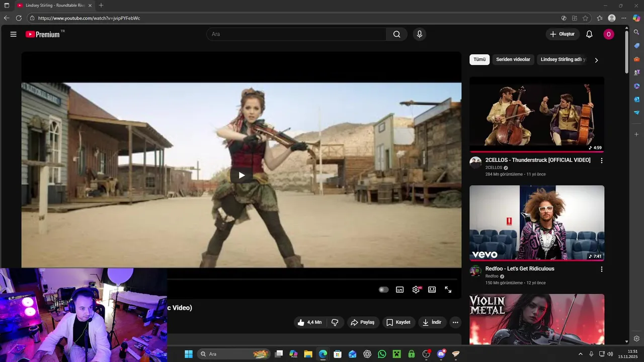644x362 pixels.
Task: Open Discord from taskbar
Action: point(441,354)
